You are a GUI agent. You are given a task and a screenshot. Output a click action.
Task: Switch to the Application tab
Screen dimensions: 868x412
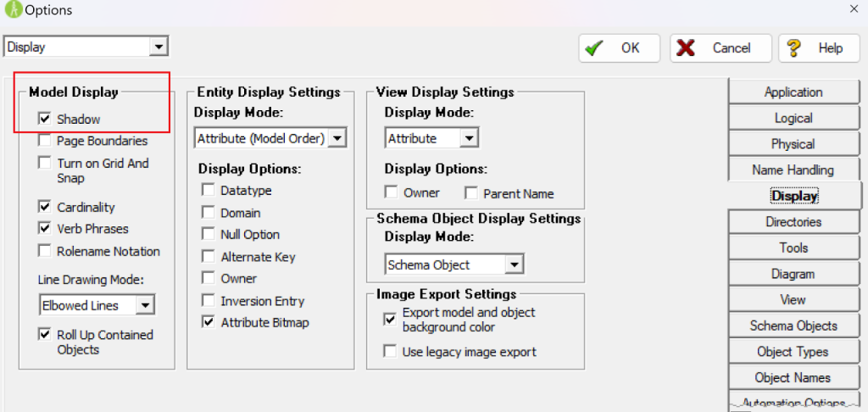pyautogui.click(x=793, y=92)
